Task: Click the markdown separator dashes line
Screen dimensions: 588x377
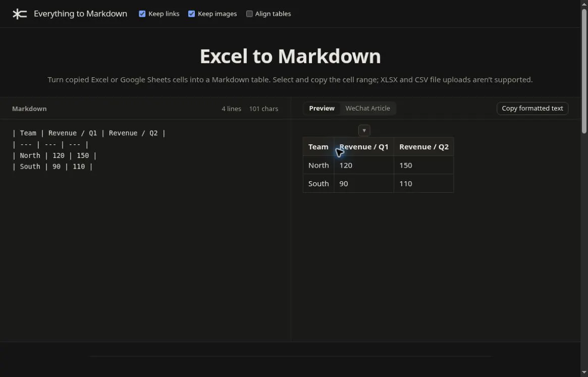Action: coord(50,144)
